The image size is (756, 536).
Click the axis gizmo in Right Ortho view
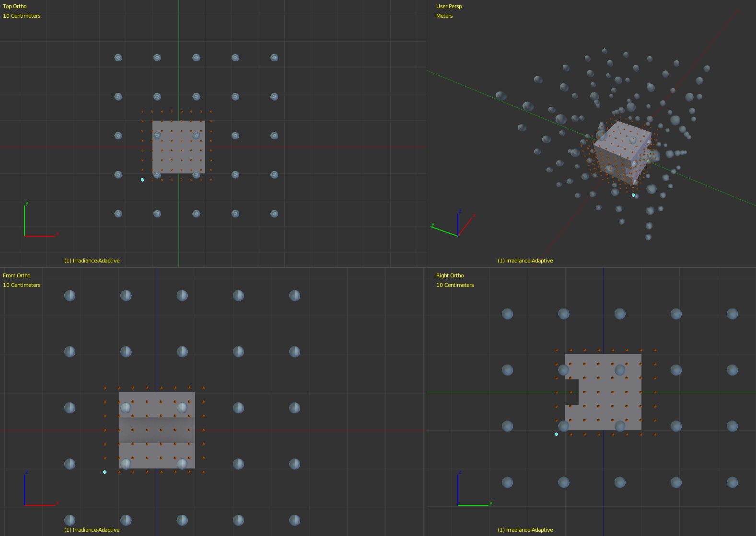[475, 488]
